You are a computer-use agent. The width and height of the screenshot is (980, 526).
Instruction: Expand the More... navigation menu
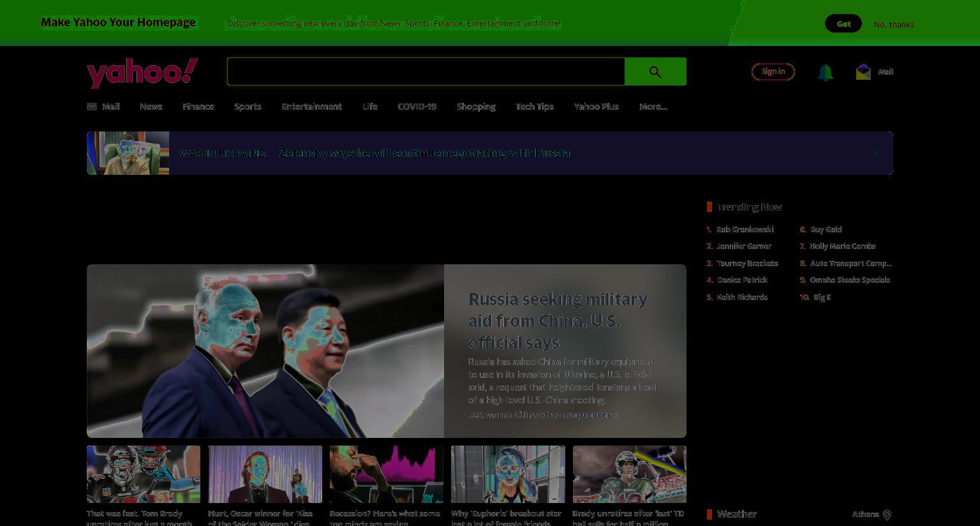pyautogui.click(x=653, y=107)
